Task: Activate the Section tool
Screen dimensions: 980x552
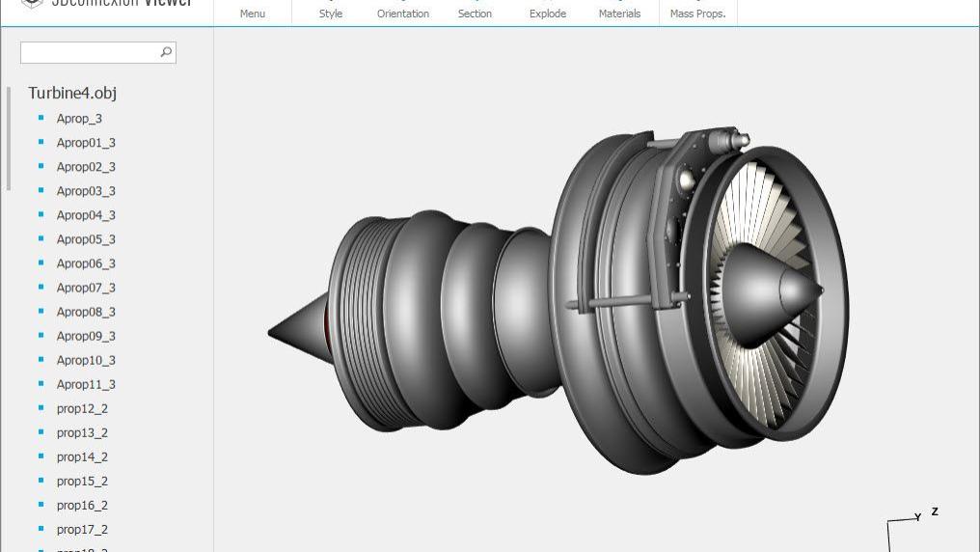Action: pyautogui.click(x=475, y=13)
